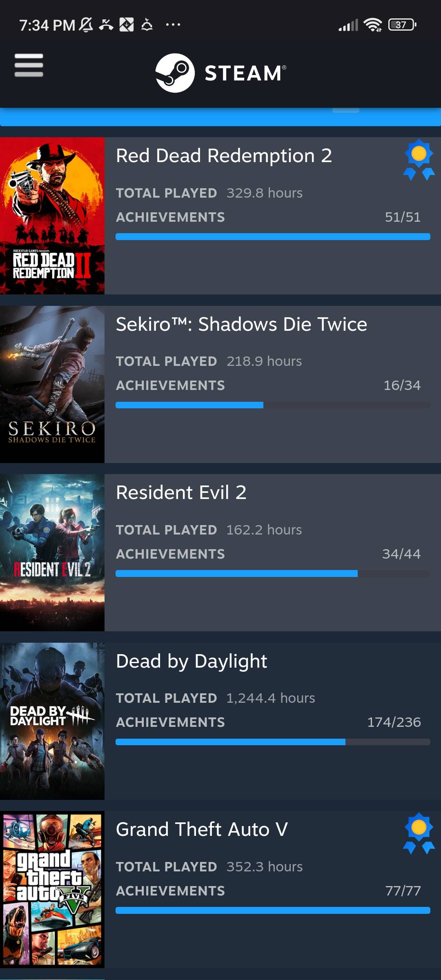Image resolution: width=441 pixels, height=980 pixels.
Task: Open Resident Evil 2 cover art
Action: tap(52, 552)
